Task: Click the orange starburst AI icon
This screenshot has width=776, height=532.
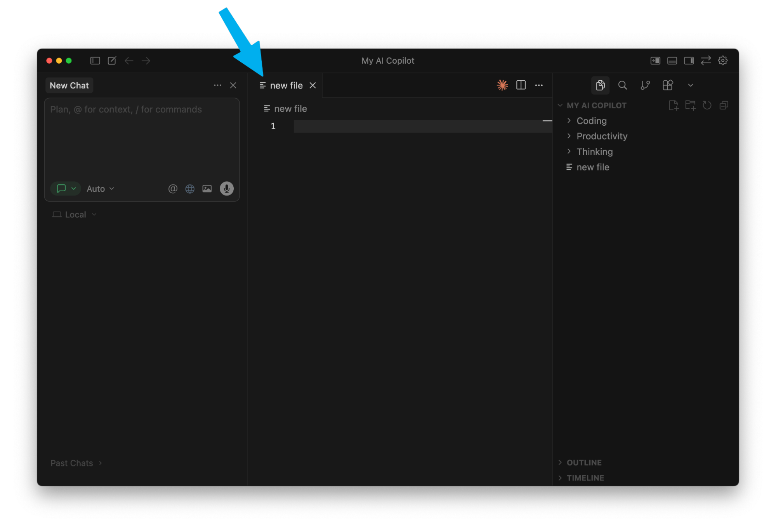Action: point(502,85)
